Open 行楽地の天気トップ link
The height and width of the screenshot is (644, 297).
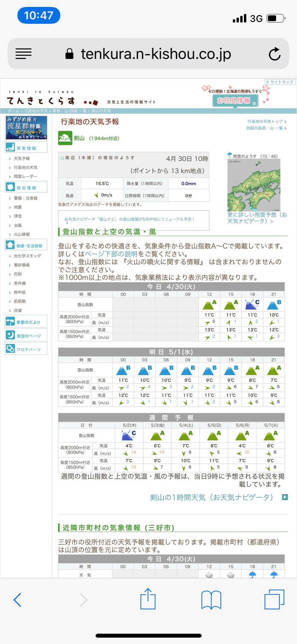point(266,121)
